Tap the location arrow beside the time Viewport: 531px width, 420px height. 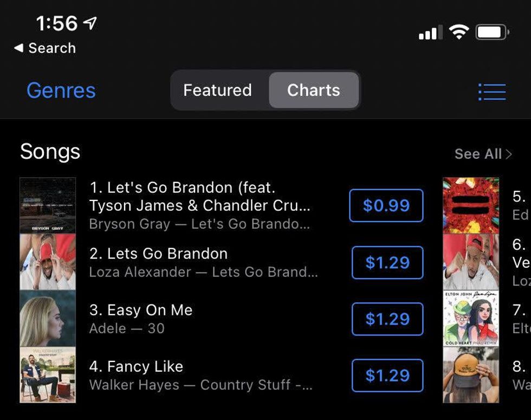click(x=89, y=23)
